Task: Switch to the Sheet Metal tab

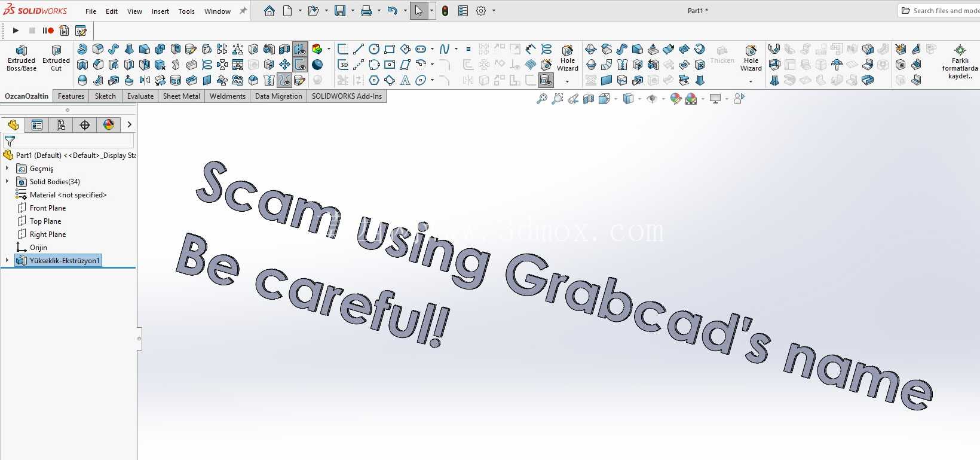Action: pos(182,96)
